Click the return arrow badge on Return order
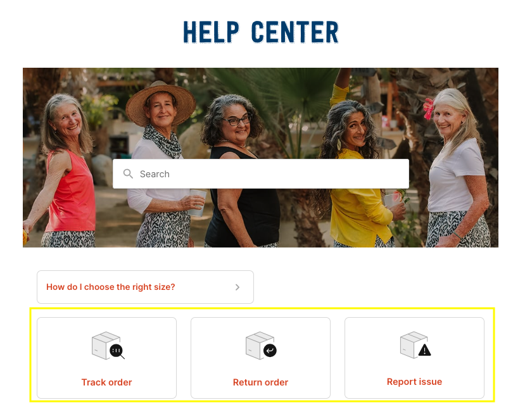Viewport: 532px width, 407px height. click(x=270, y=351)
